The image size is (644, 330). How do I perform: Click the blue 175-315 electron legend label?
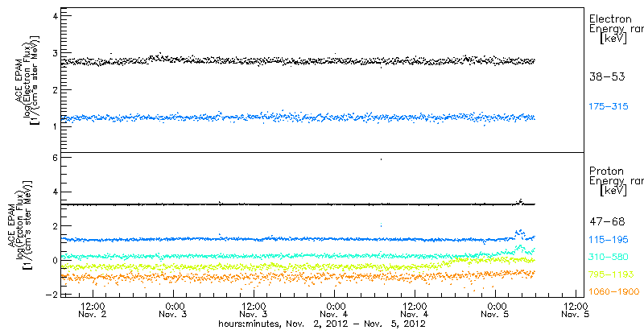coord(609,107)
